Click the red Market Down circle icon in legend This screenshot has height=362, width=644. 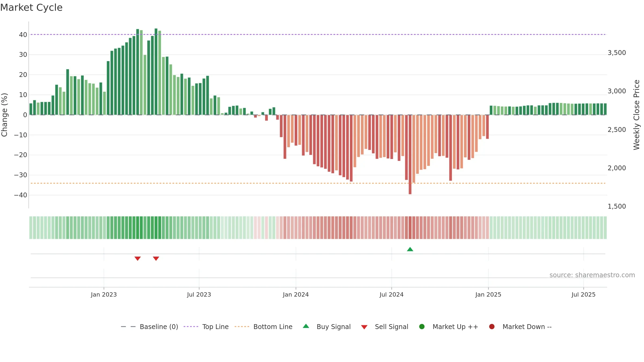(492, 327)
